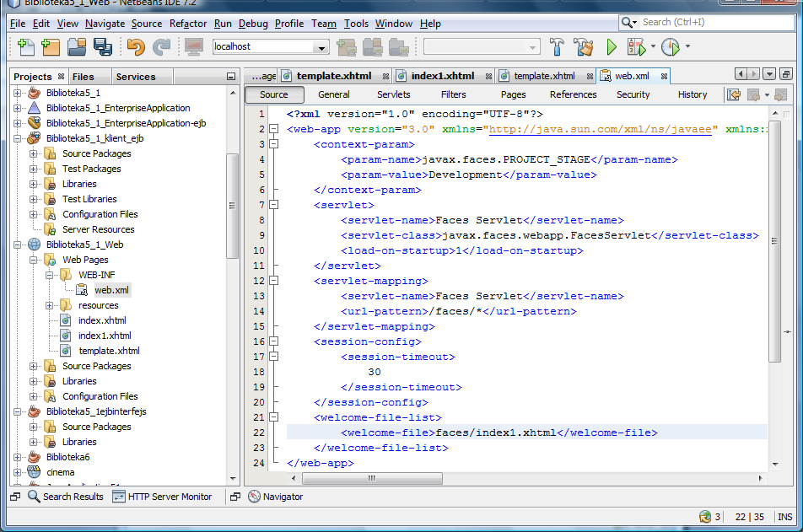Screen dimensions: 803x532
Task: Click the editor Last Edit location icon
Action: pyautogui.click(x=734, y=94)
